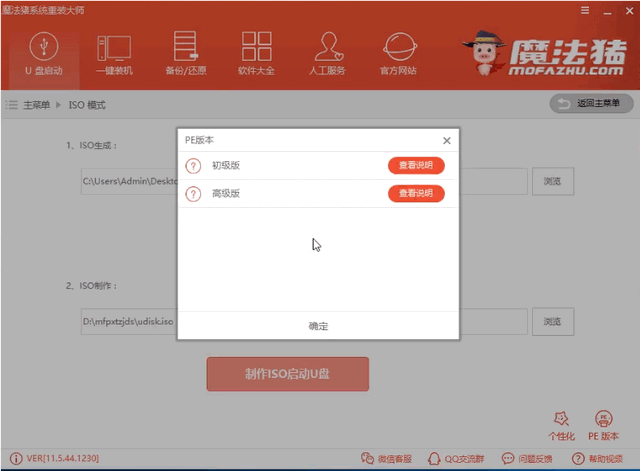Open 软件大全 software library
Viewport: 640px width, 471px height.
tap(258, 53)
